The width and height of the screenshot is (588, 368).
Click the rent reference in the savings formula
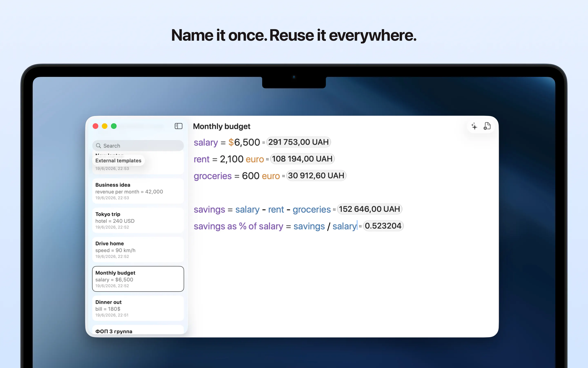276,210
